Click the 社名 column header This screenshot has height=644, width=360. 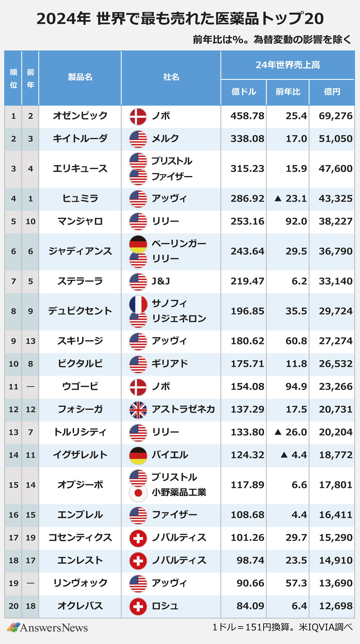click(x=171, y=77)
